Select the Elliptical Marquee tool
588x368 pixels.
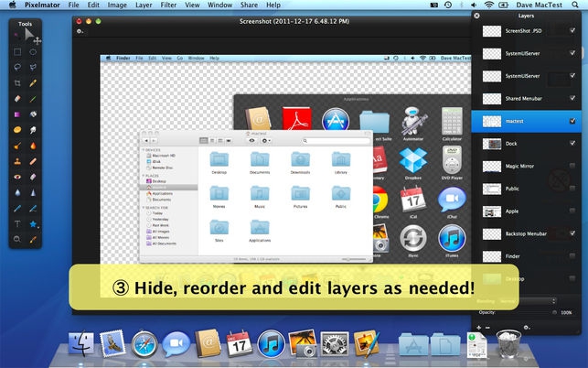(x=33, y=52)
